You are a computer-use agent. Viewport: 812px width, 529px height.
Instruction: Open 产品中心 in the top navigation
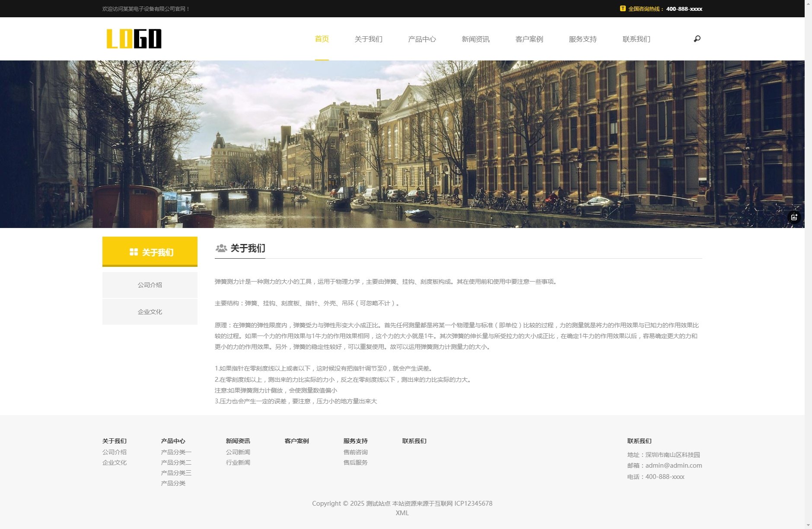point(422,39)
